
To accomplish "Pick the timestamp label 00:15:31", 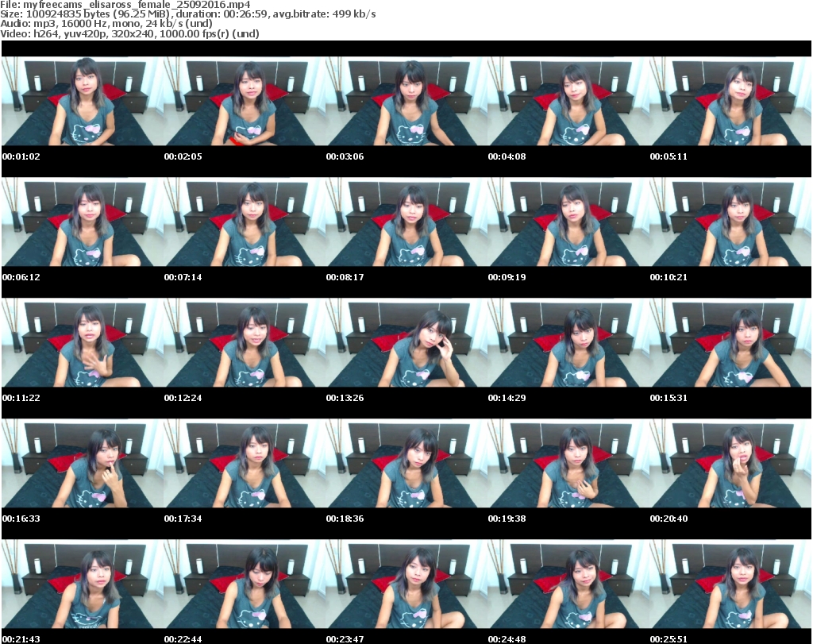I will pyautogui.click(x=669, y=398).
